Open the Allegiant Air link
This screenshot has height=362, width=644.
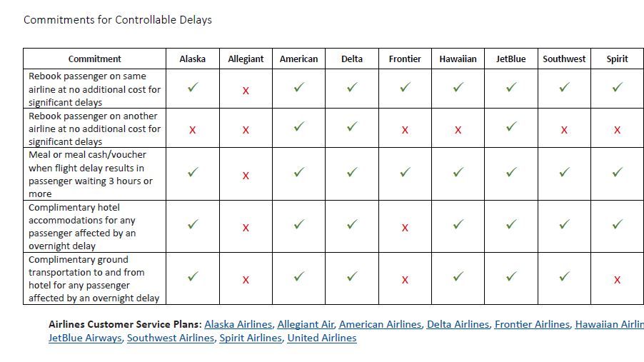coord(305,324)
